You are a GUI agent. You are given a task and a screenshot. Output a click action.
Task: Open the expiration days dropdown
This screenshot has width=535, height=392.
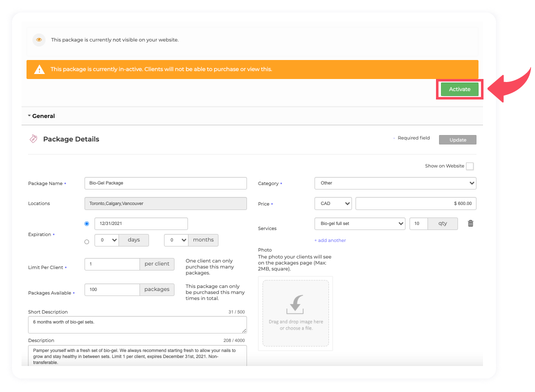click(x=106, y=240)
